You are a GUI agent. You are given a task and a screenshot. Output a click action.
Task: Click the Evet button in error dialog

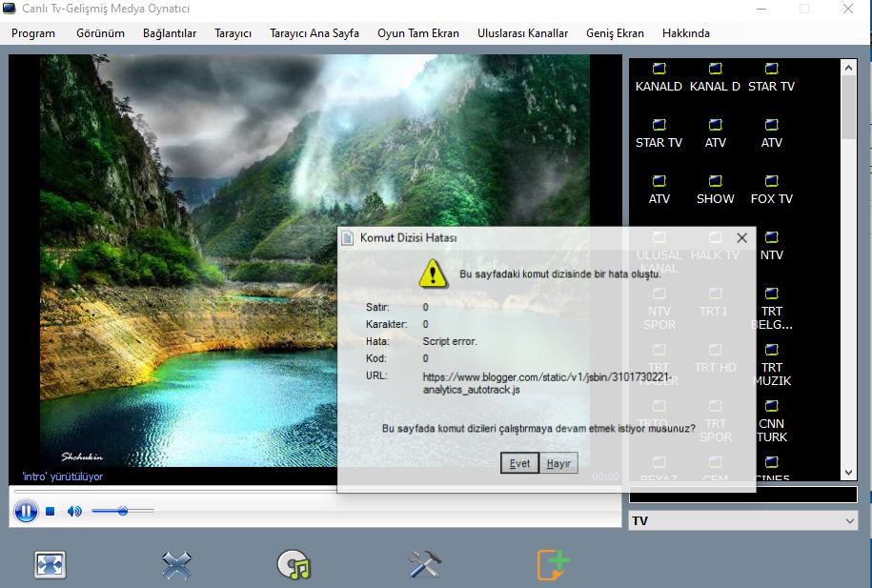519,463
